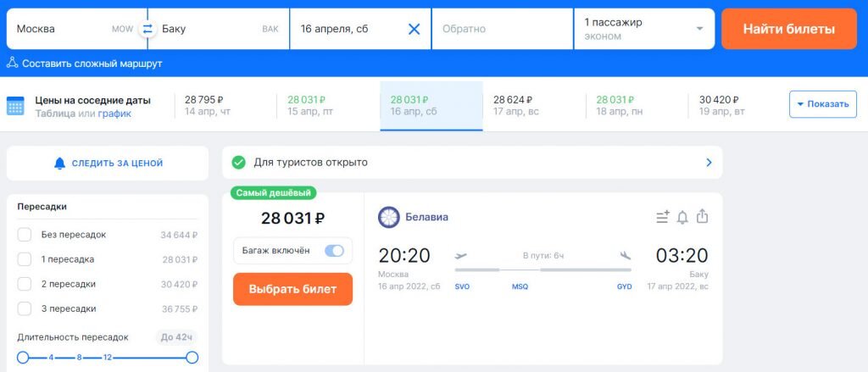Add Белавиа ticket to comparison list
Viewport: 868px width, 372px height.
[x=663, y=217]
